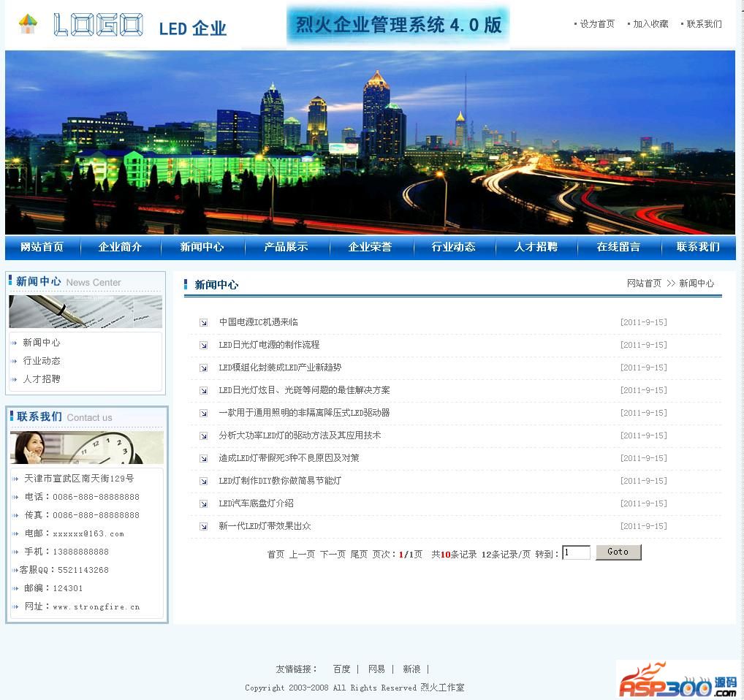Open sidebar 行业动态 category link
This screenshot has width=744, height=700.
[42, 361]
